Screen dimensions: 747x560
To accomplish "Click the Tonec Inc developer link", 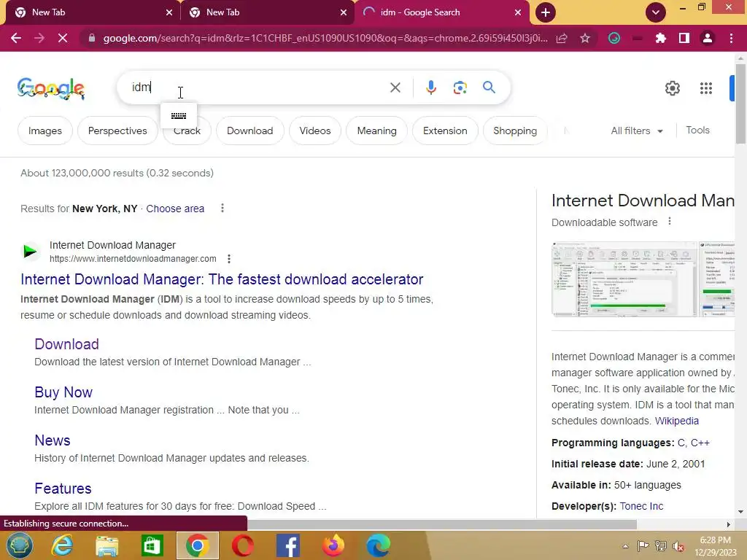I will click(641, 506).
